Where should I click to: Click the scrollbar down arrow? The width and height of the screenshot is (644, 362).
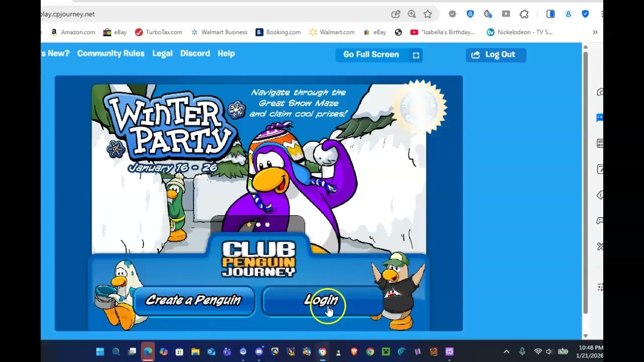click(x=585, y=336)
